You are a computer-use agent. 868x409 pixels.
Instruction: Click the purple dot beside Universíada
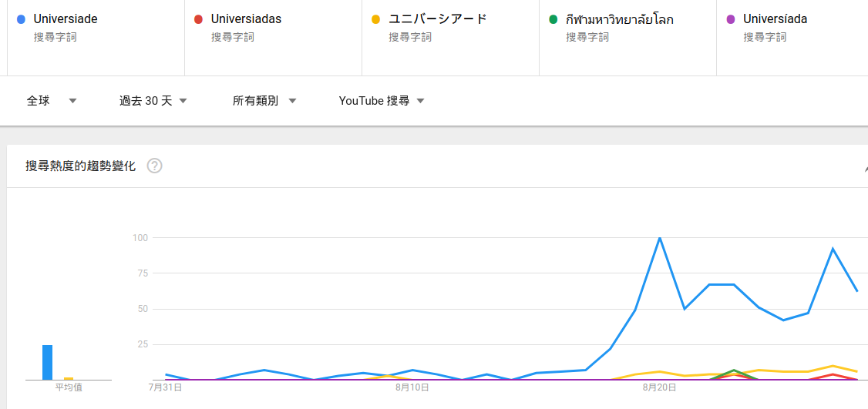[x=730, y=19]
